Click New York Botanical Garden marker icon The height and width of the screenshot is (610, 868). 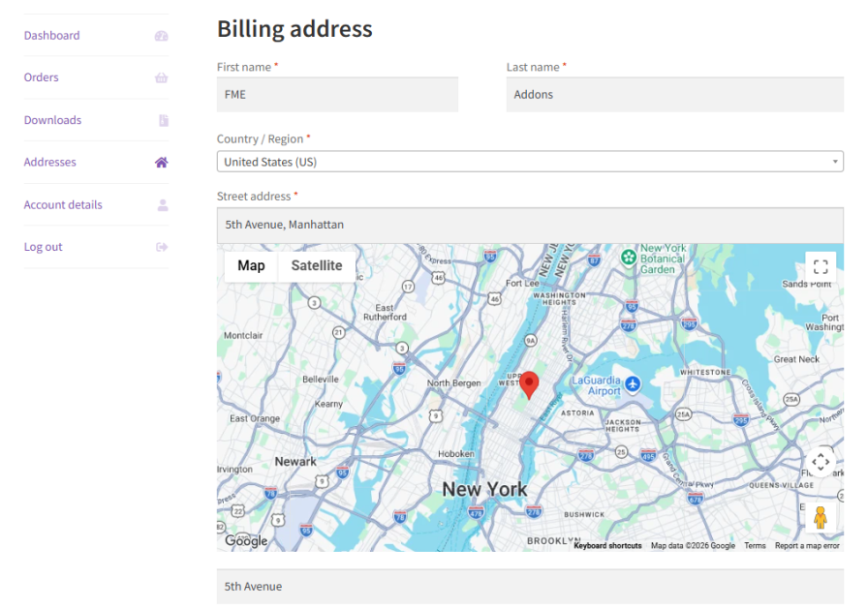point(629,257)
